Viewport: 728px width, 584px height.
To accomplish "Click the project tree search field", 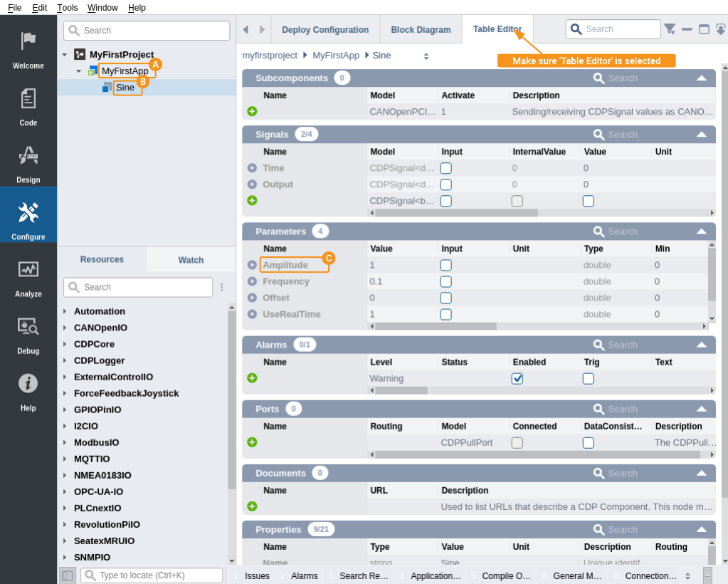I will click(x=147, y=31).
